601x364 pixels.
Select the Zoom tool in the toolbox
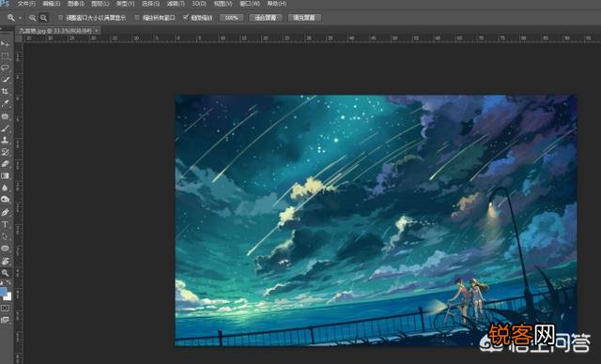click(5, 273)
